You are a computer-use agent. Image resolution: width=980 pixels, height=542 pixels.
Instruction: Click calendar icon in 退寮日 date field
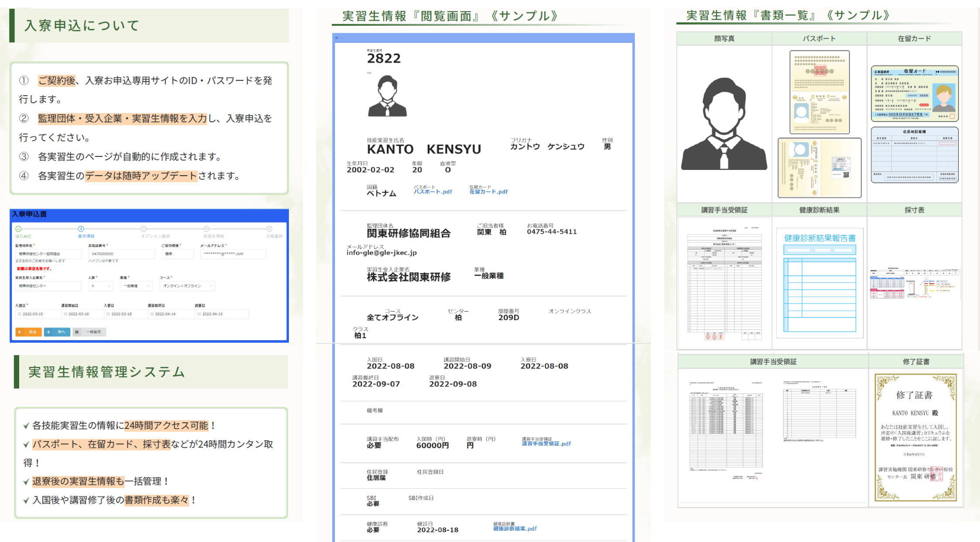(199, 314)
